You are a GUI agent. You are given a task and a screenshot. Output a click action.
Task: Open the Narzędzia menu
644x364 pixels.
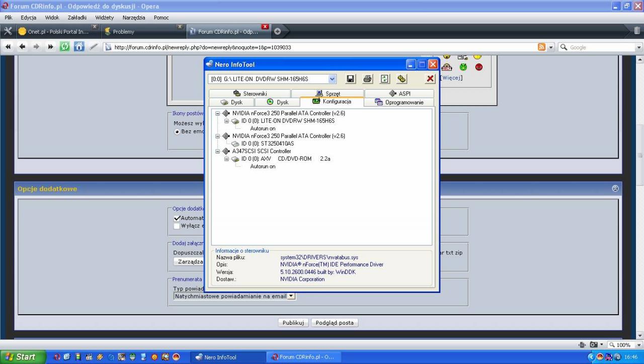134,18
